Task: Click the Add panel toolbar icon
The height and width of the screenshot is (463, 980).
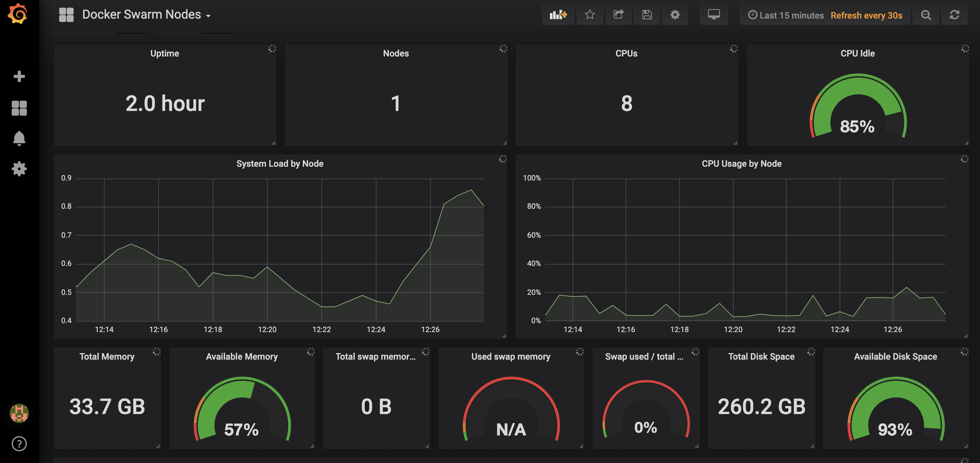Action: [558, 15]
